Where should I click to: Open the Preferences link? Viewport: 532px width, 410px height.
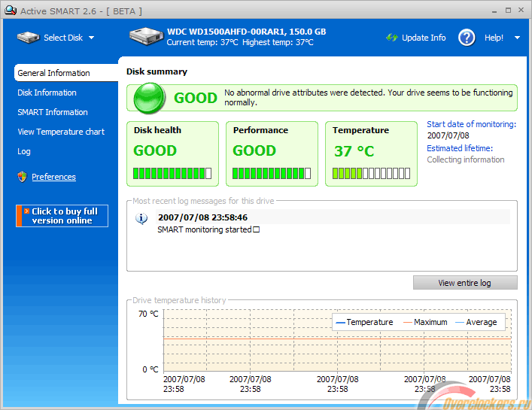(x=53, y=177)
